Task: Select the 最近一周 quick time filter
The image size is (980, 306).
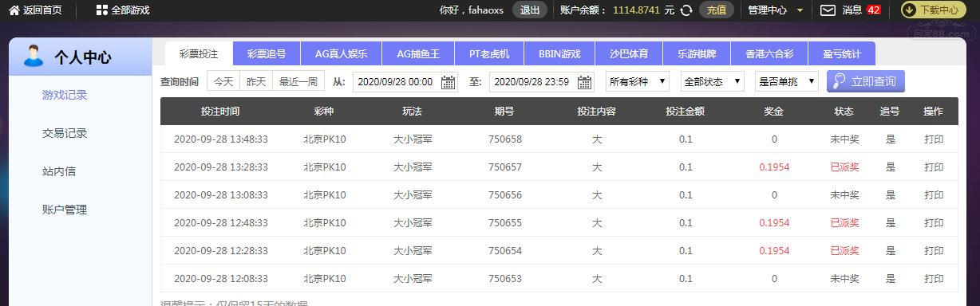Action: tap(298, 81)
